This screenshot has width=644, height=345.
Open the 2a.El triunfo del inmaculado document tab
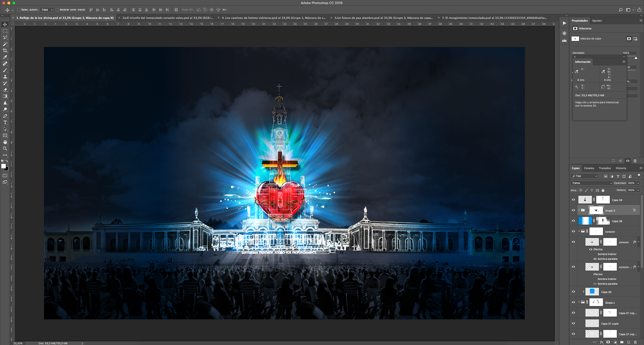point(168,18)
